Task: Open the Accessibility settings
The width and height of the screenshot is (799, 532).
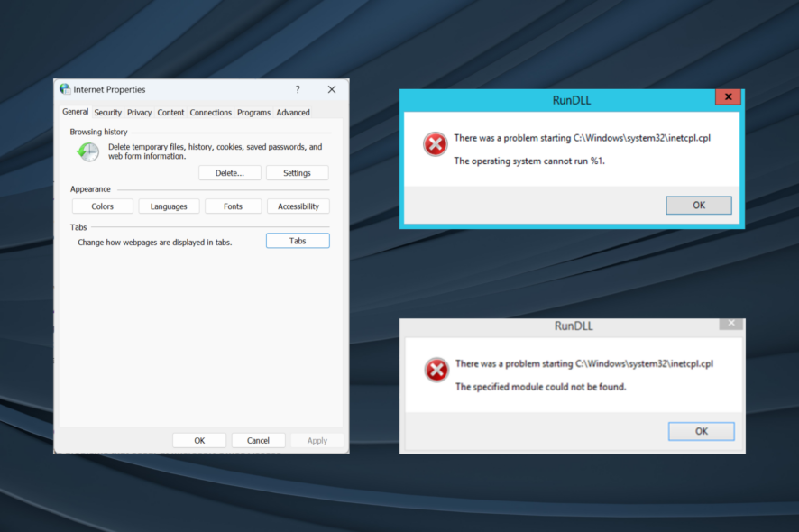Action: tap(298, 206)
